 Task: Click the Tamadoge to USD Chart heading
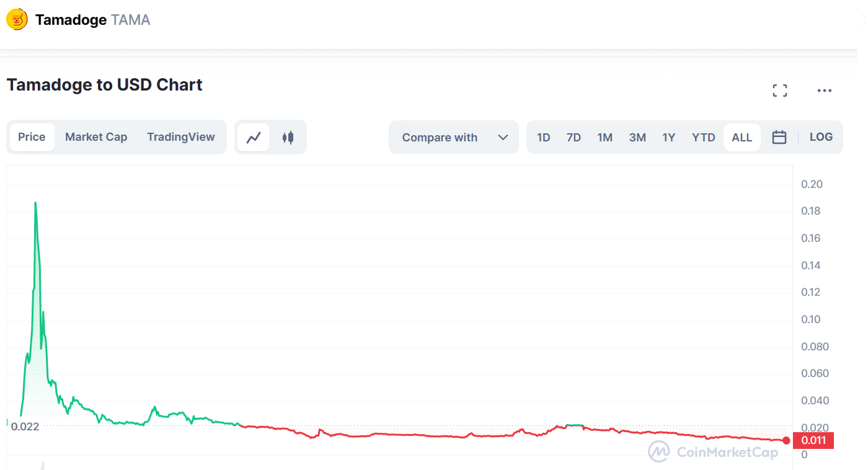(x=105, y=85)
